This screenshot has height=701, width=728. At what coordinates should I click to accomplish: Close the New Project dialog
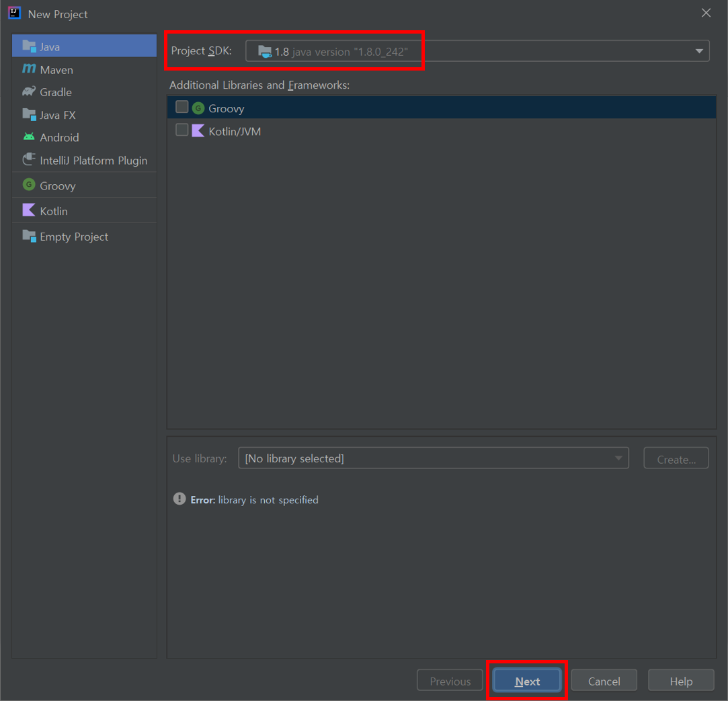coord(706,13)
